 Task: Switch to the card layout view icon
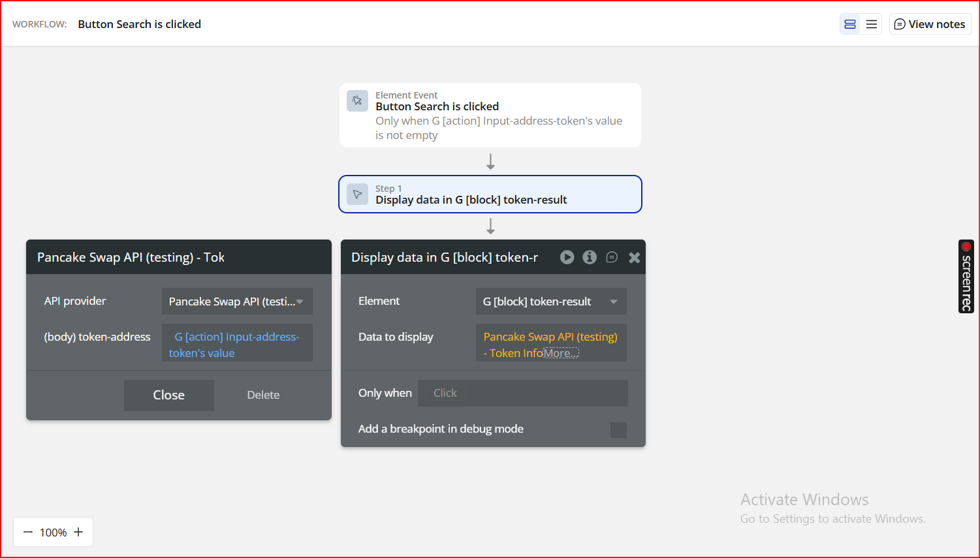[850, 24]
